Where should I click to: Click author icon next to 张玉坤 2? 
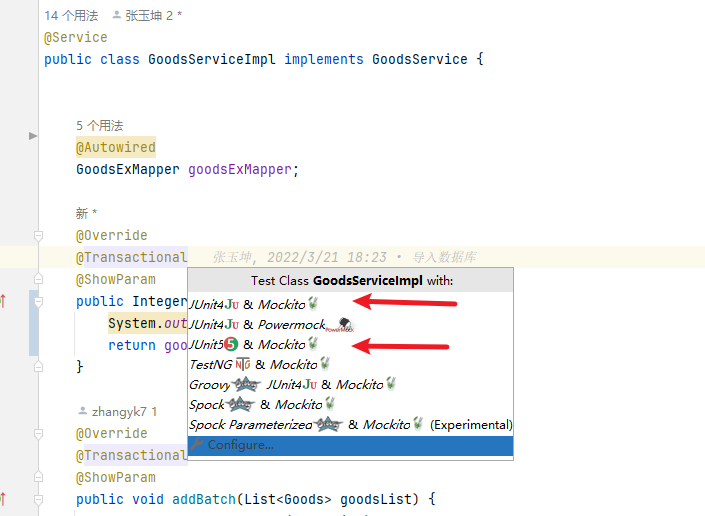point(116,15)
